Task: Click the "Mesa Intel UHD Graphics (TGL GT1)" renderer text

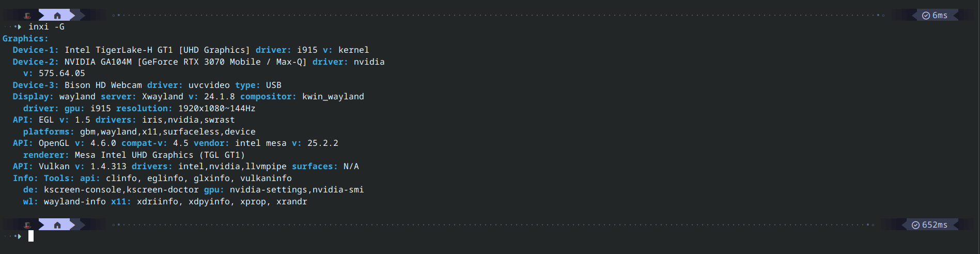Action: tap(160, 155)
